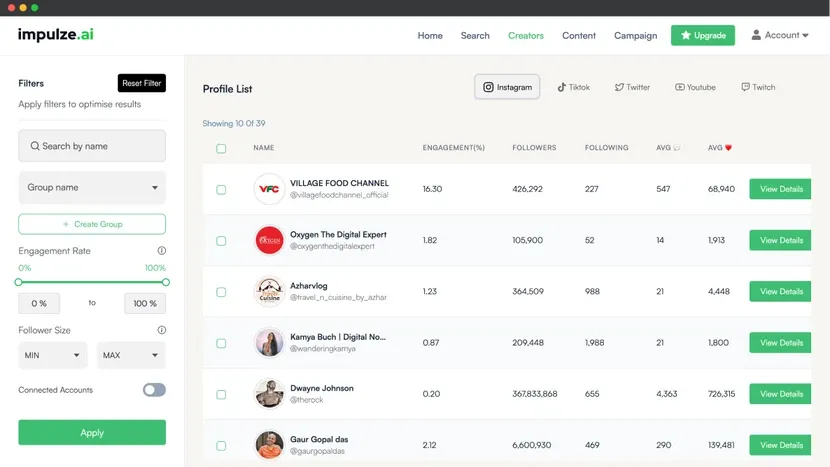Click Dwayne Johnson profile avatar
This screenshot has width=830, height=467.
click(x=269, y=394)
